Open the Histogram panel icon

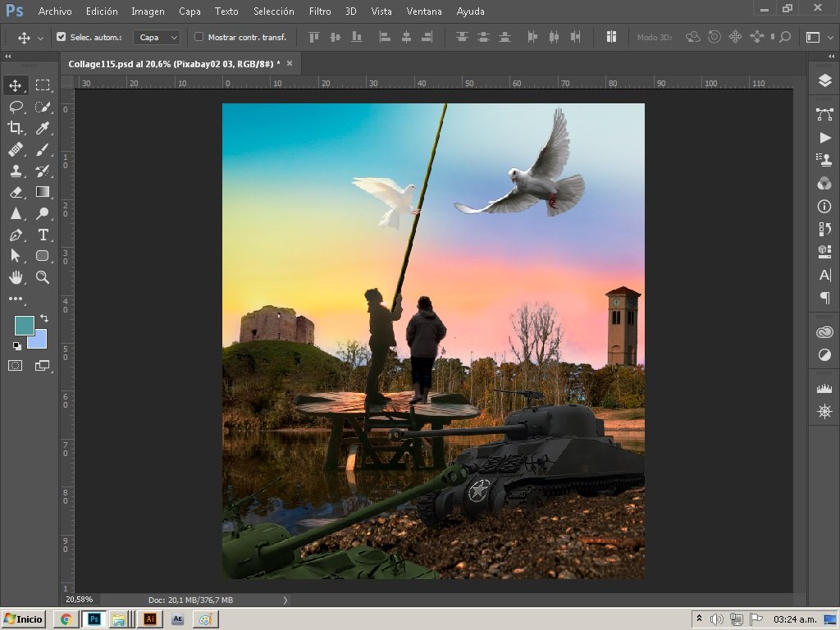pos(824,388)
